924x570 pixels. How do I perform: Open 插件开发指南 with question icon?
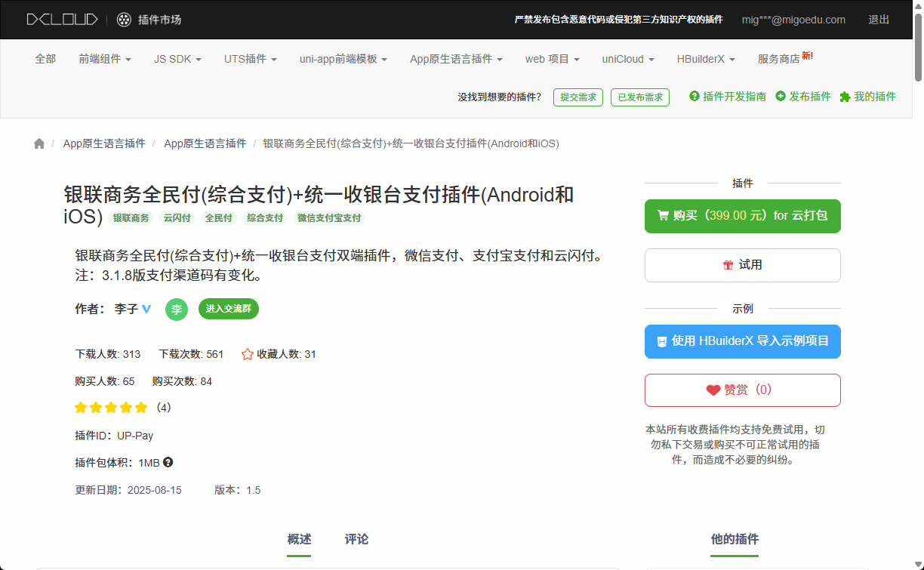click(728, 97)
